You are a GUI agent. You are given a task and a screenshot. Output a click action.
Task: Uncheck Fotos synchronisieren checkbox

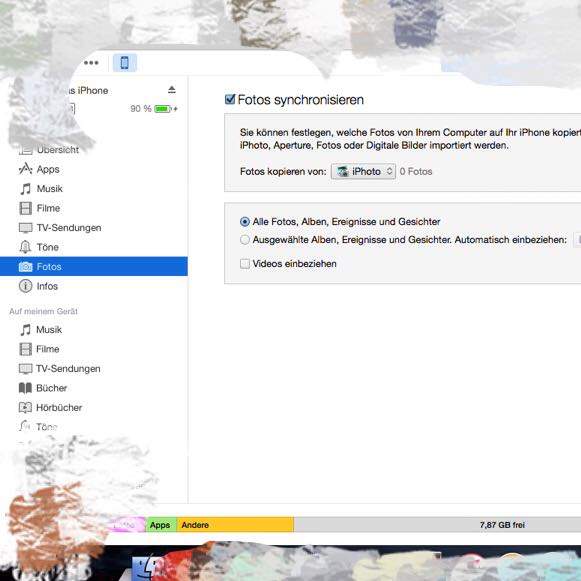(x=230, y=99)
